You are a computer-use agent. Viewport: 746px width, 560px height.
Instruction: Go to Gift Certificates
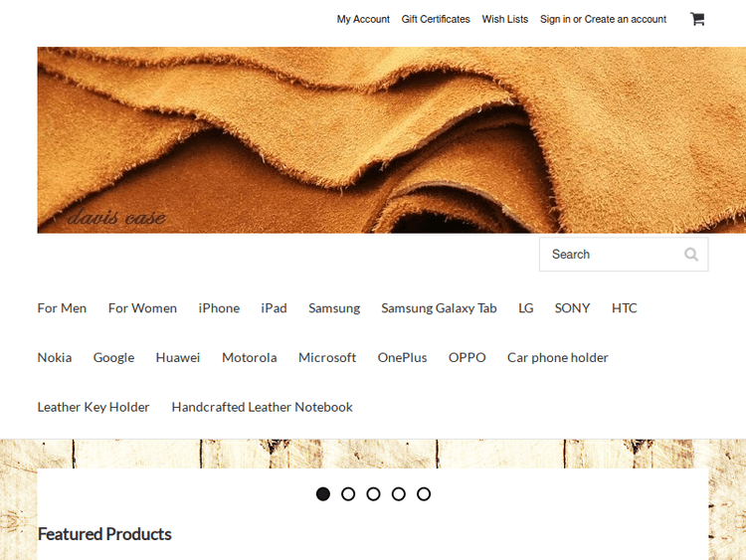point(436,20)
